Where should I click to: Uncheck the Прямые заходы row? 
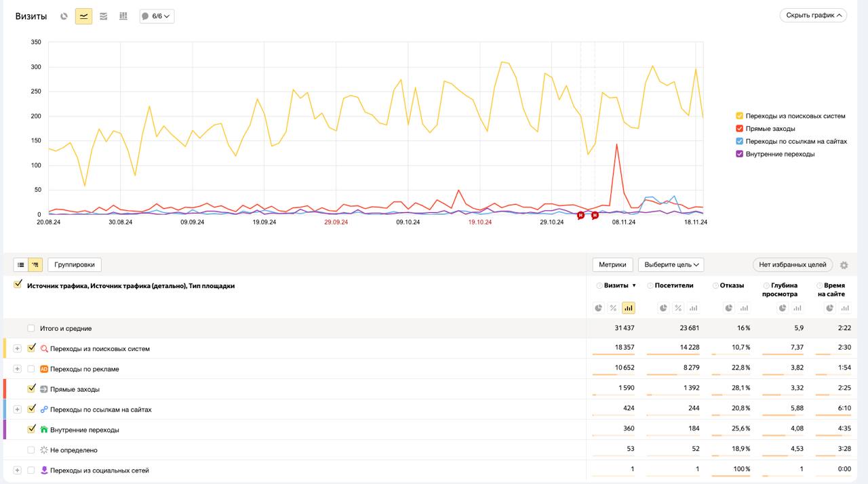point(31,389)
